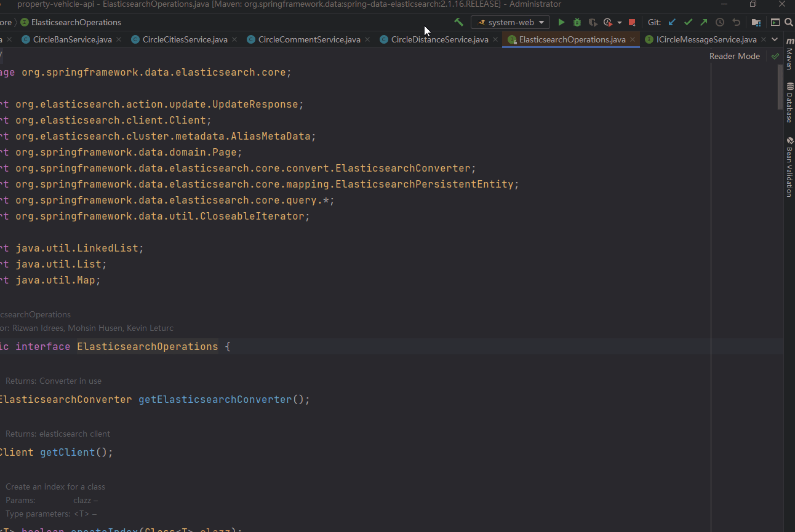Open the Maven tool window
This screenshot has height=532, width=795.
[x=791, y=58]
